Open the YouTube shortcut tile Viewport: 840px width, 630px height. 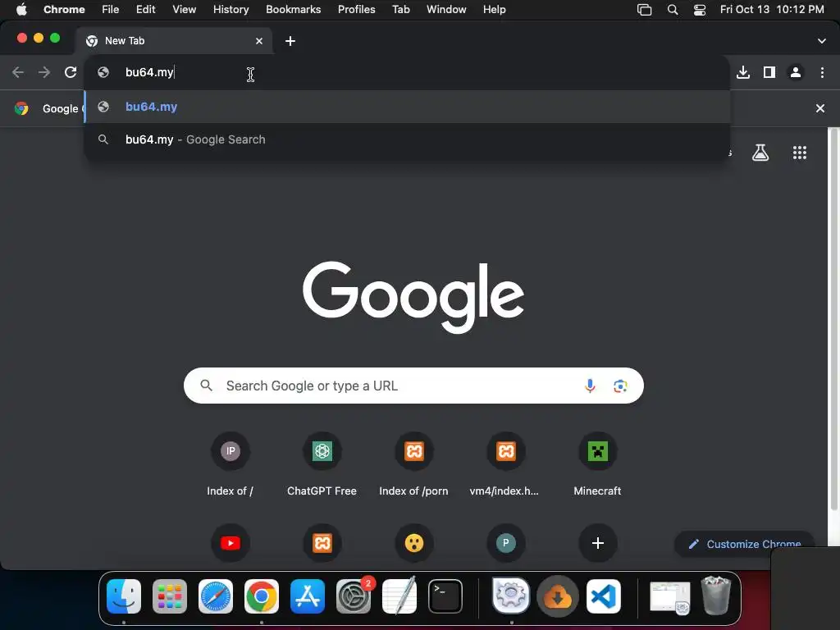click(231, 543)
